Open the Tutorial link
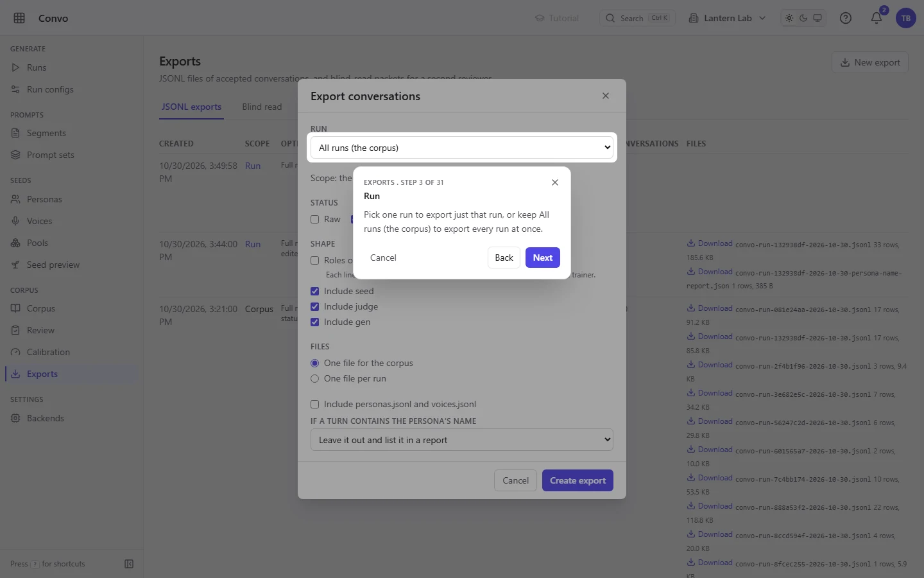Screen dimensions: 924x578 [557, 18]
